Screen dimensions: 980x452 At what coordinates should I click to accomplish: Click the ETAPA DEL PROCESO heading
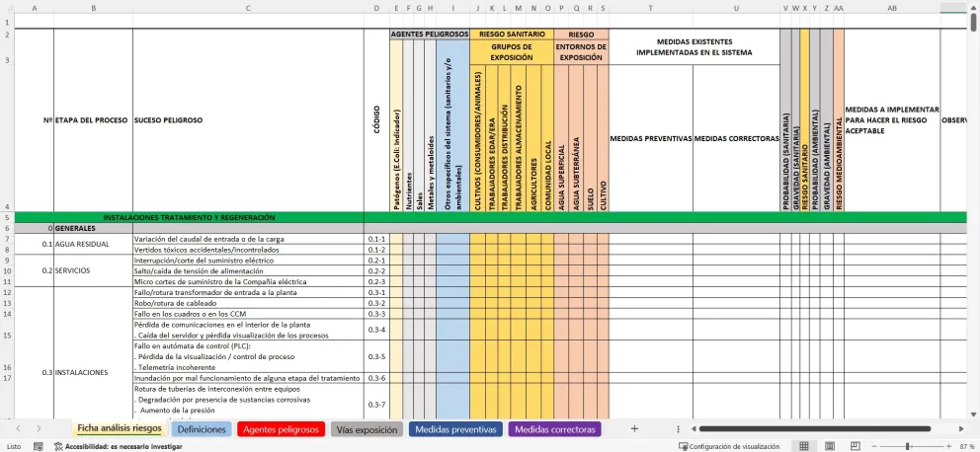click(91, 119)
